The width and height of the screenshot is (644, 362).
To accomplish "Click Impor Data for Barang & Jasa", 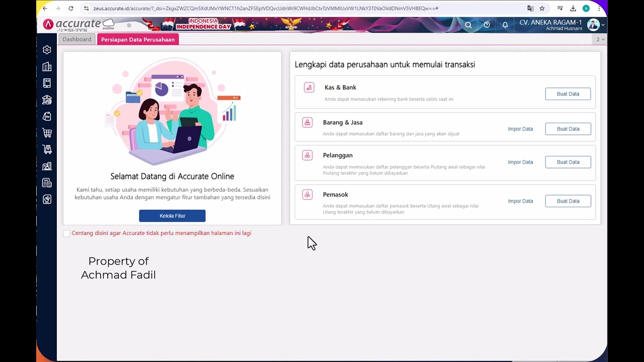I will [x=520, y=129].
